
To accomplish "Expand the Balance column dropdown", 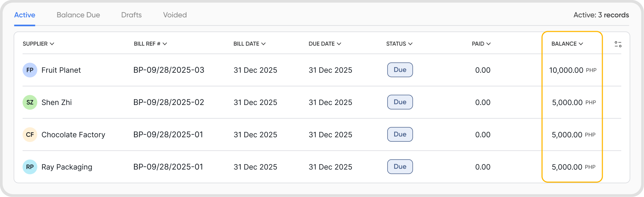I will click(x=567, y=44).
